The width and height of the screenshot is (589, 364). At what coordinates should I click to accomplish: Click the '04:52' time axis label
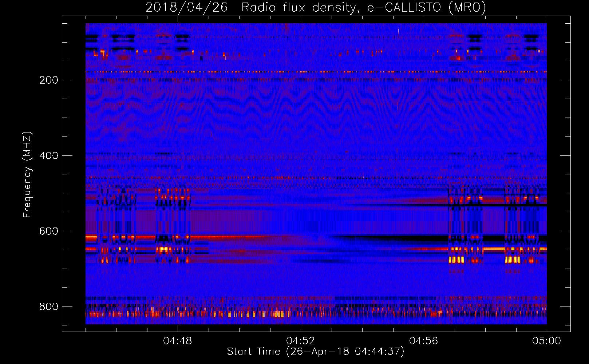click(301, 341)
